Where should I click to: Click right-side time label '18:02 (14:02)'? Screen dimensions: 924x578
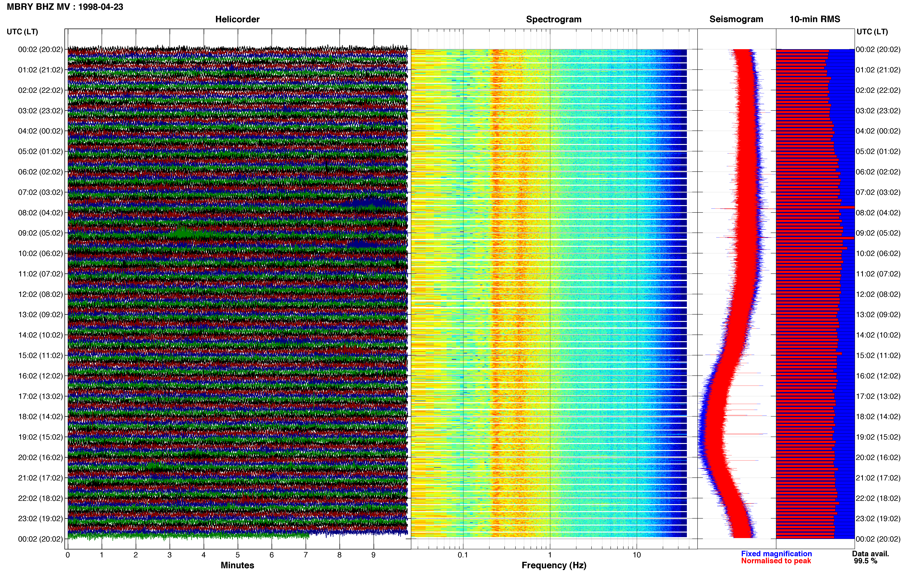pyautogui.click(x=878, y=417)
